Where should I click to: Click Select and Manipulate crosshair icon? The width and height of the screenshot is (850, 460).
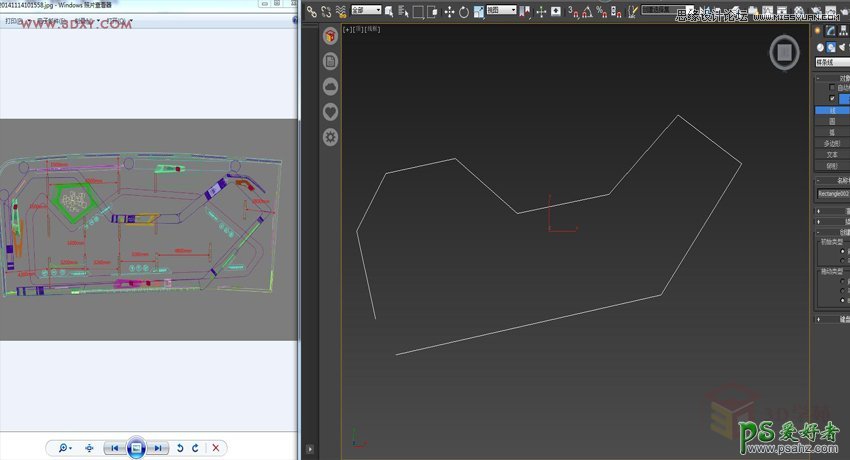click(541, 11)
